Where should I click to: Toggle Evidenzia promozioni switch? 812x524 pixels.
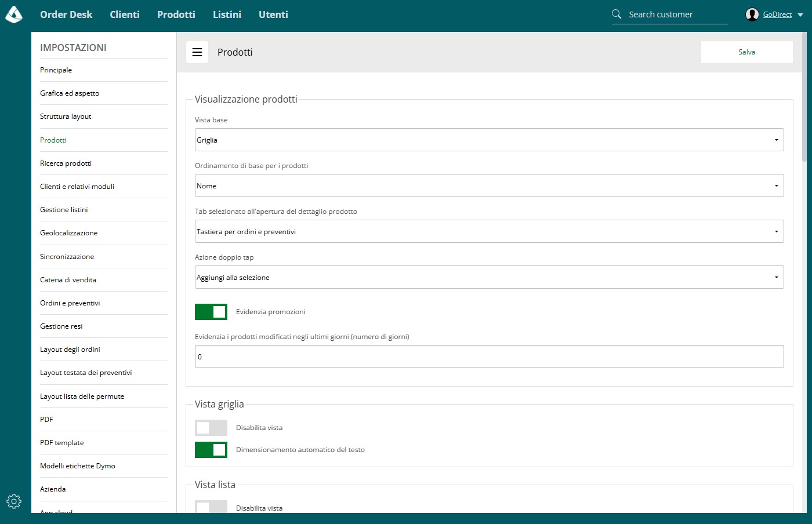coord(211,312)
